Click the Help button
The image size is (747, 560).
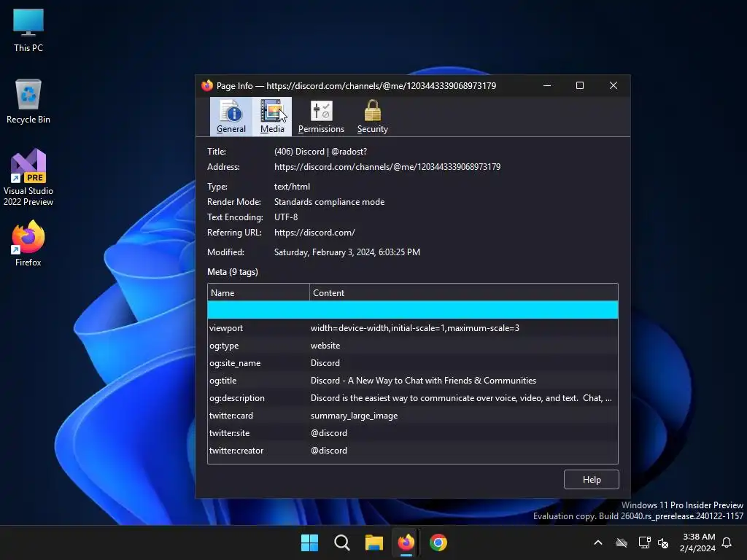(591, 480)
